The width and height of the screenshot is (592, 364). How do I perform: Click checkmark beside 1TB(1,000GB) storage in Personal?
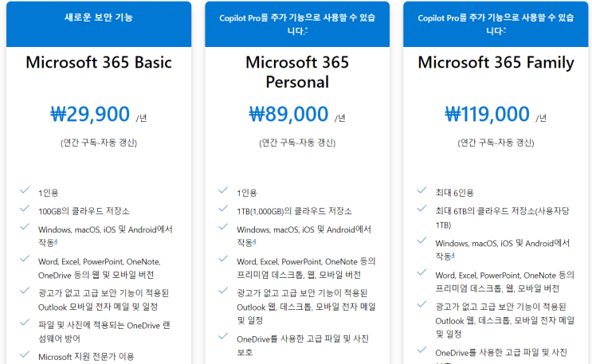[223, 210]
